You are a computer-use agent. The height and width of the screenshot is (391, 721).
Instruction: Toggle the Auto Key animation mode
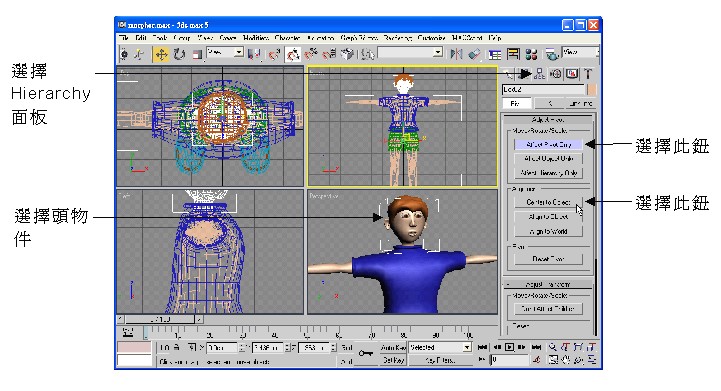click(x=394, y=347)
